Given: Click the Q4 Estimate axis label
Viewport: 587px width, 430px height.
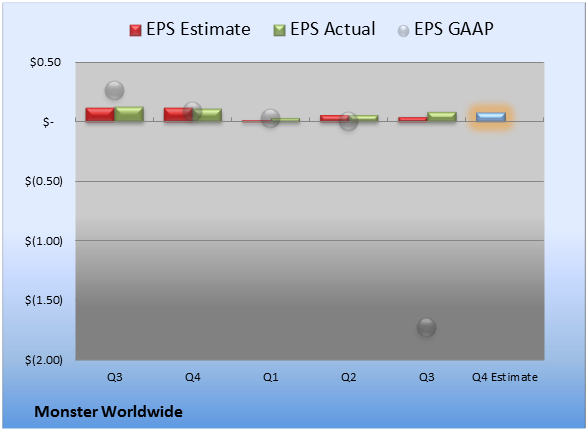Looking at the screenshot, I should click(x=505, y=377).
